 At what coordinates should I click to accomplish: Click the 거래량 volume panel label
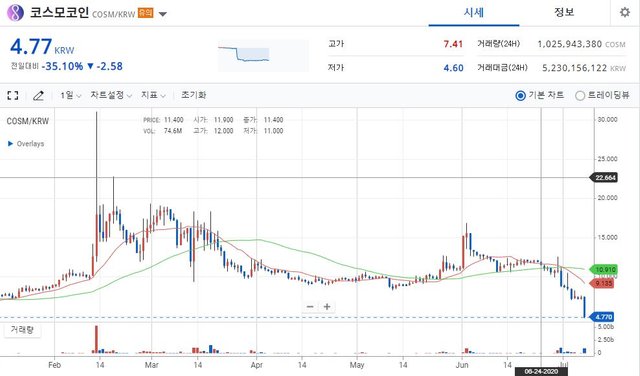click(22, 330)
